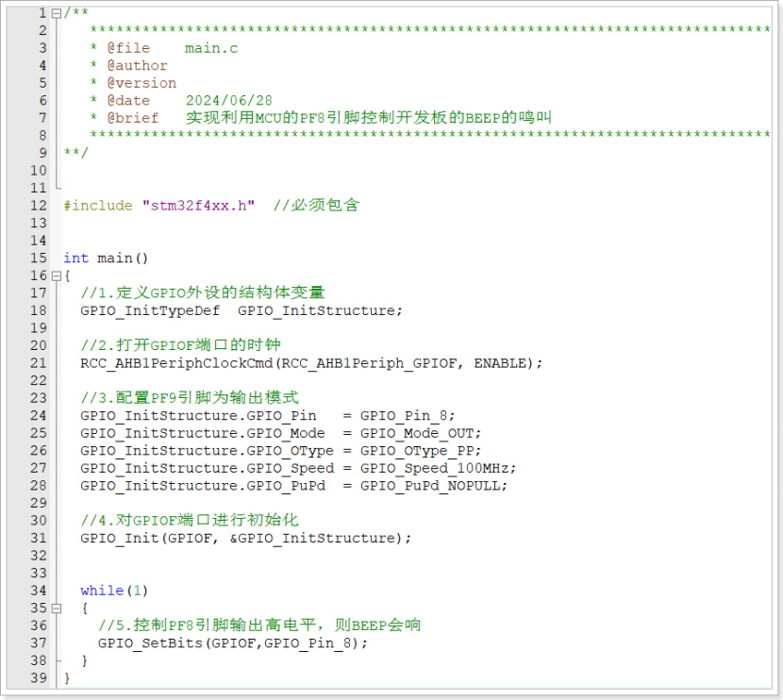Image resolution: width=783 pixels, height=700 pixels.
Task: Click the //5.控制PF8引脚输出高电平 comment
Action: pos(259,625)
